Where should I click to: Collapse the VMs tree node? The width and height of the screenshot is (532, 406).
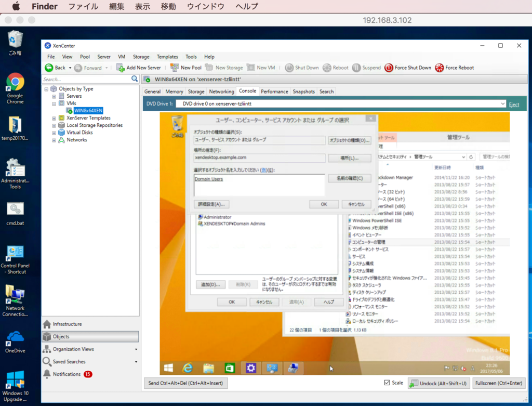[x=54, y=103]
